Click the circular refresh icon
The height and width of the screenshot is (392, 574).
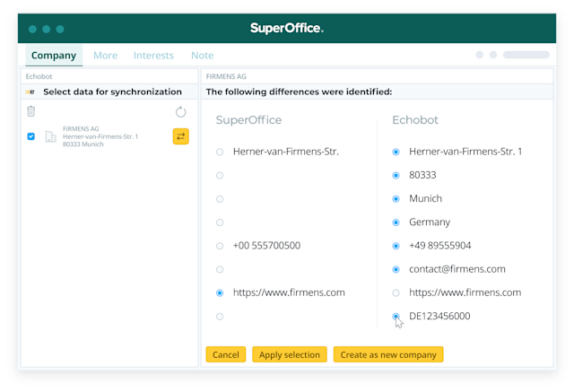tap(180, 111)
